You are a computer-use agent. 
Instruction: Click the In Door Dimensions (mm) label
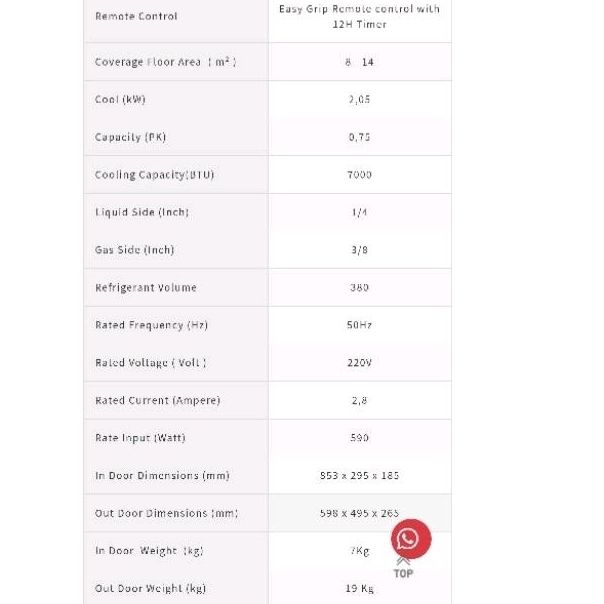[162, 476]
